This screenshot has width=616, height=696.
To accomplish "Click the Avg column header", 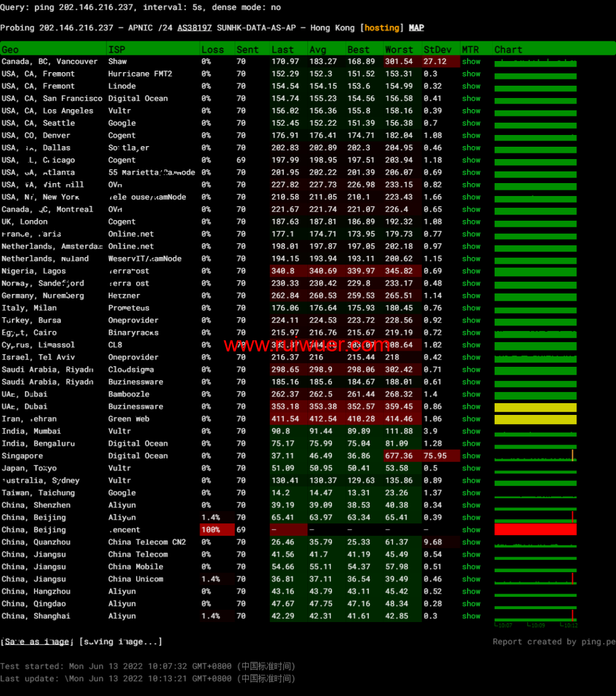I will (318, 49).
